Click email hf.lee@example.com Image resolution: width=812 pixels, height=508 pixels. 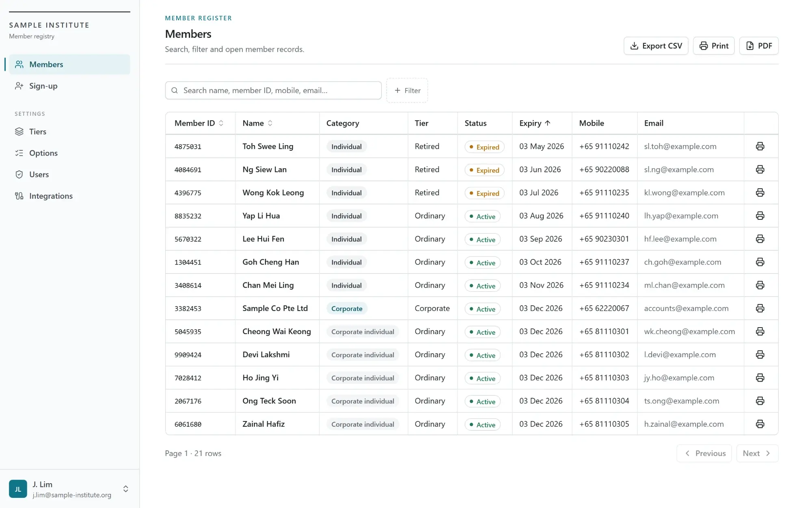(680, 239)
